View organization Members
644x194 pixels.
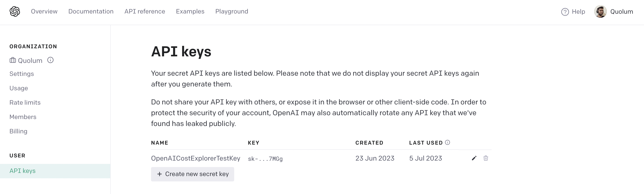(23, 117)
